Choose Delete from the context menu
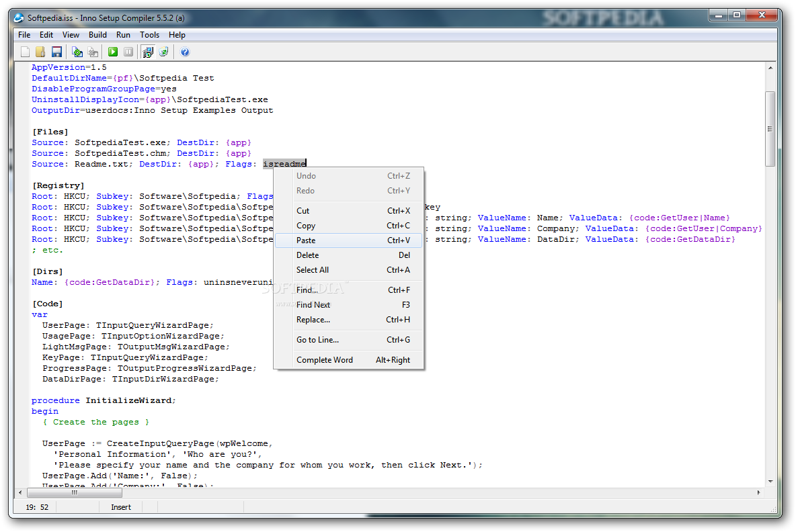The image size is (796, 532). (x=348, y=255)
